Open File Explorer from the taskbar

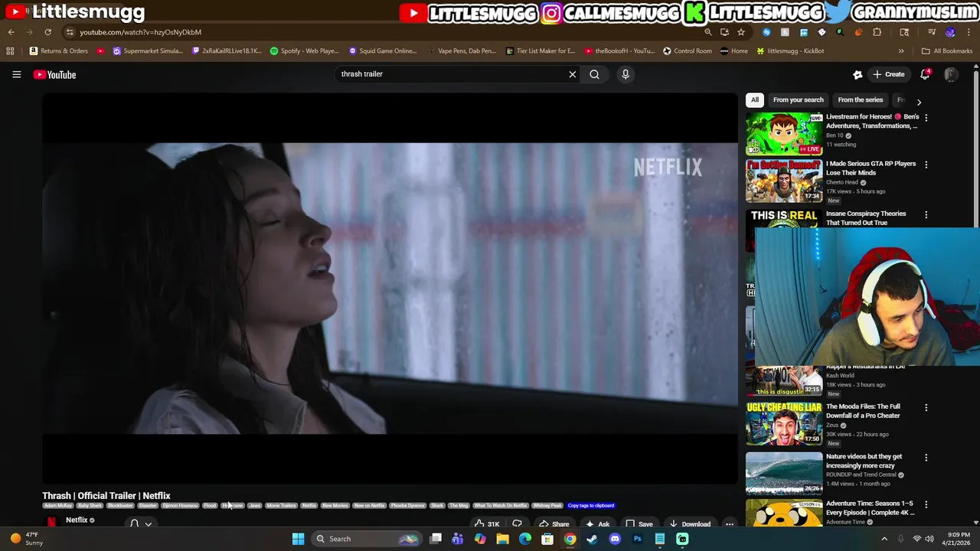point(502,539)
